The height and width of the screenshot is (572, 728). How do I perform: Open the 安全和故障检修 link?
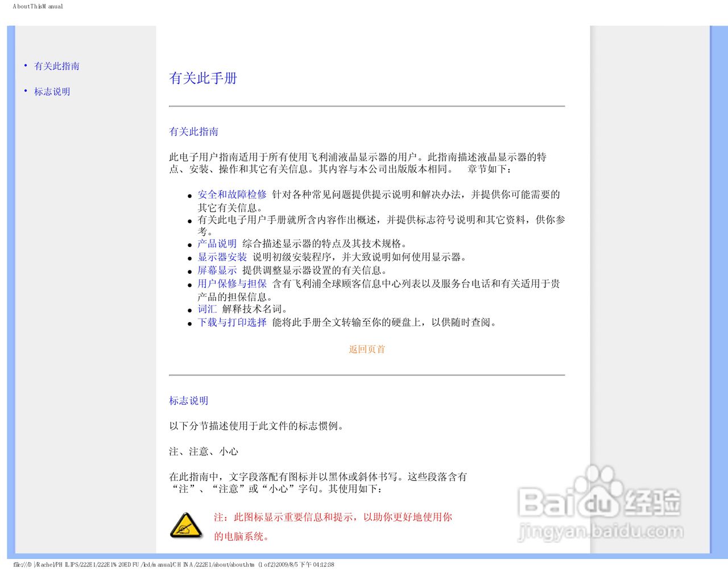232,195
